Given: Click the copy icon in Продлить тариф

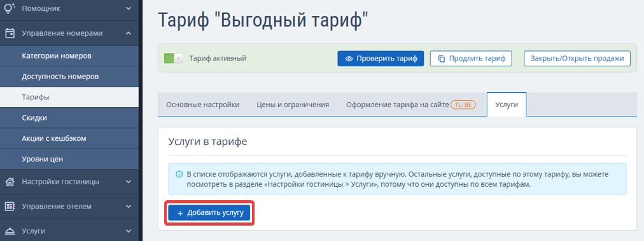Looking at the screenshot, I should coord(442,59).
